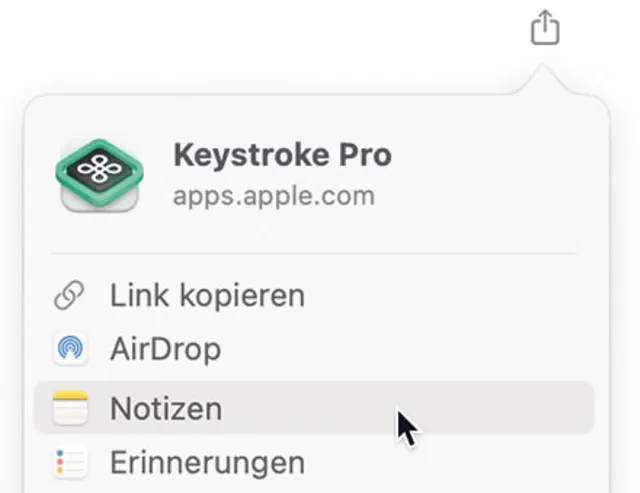Image resolution: width=640 pixels, height=493 pixels.
Task: Click the chain link icon
Action: pyautogui.click(x=70, y=296)
